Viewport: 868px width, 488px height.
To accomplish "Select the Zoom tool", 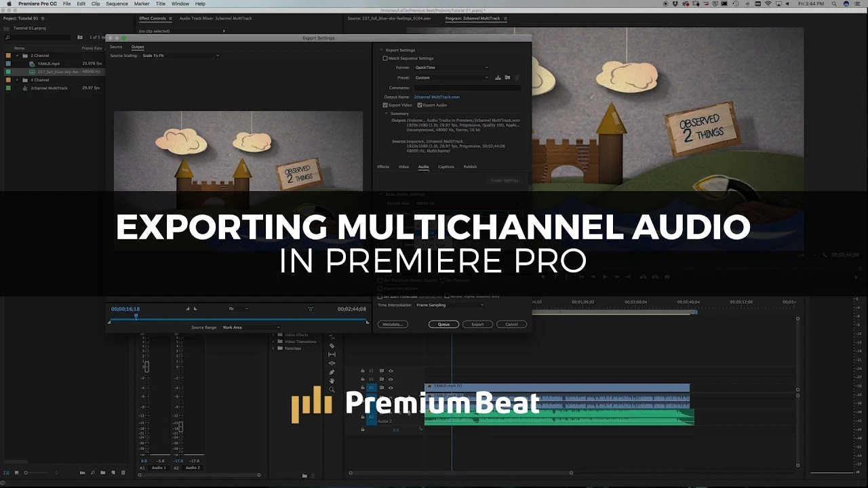I will pyautogui.click(x=332, y=390).
